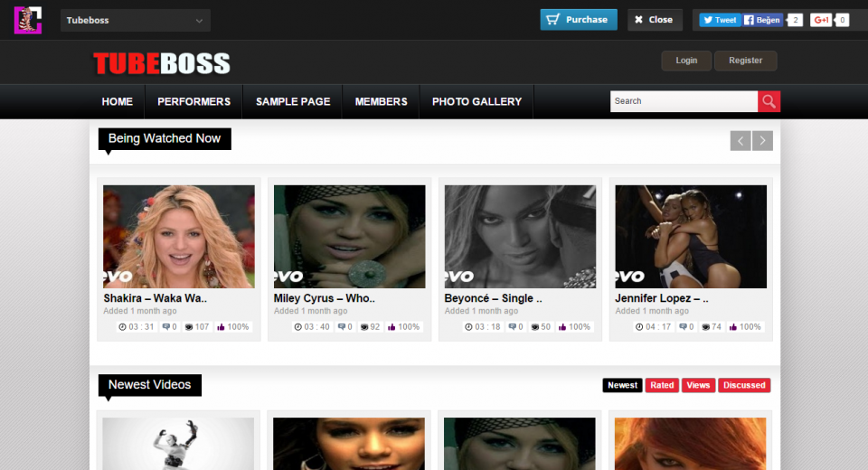
Task: Click the Facebook Beğen button
Action: [x=763, y=20]
